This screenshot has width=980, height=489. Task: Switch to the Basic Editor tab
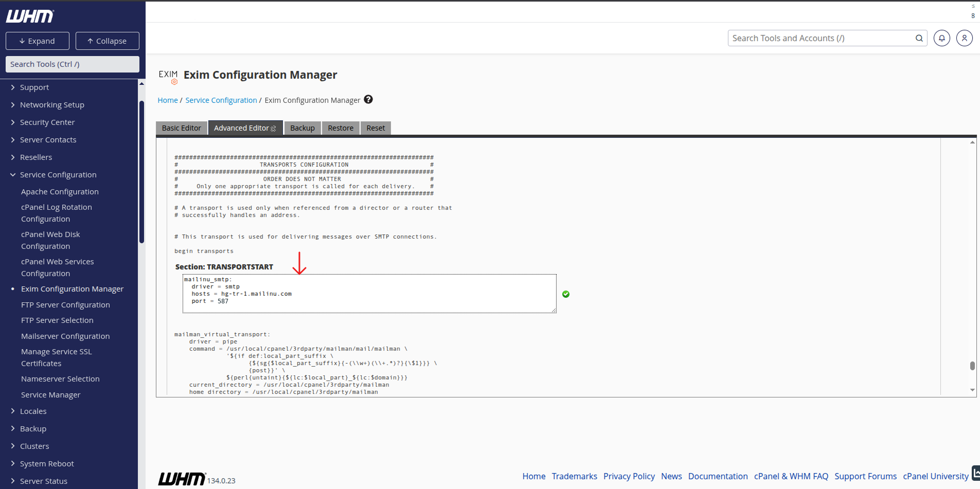pyautogui.click(x=182, y=128)
